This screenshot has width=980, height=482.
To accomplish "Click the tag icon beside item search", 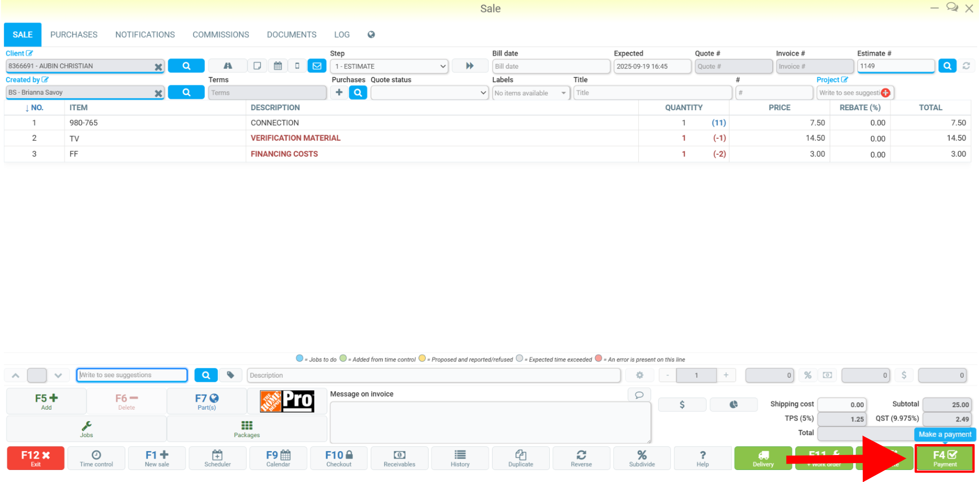I will 231,375.
